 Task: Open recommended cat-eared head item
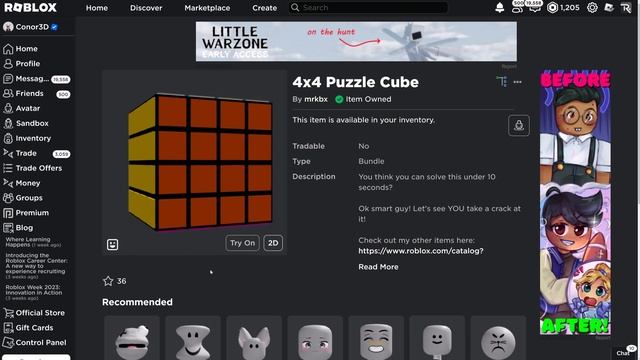click(x=254, y=338)
